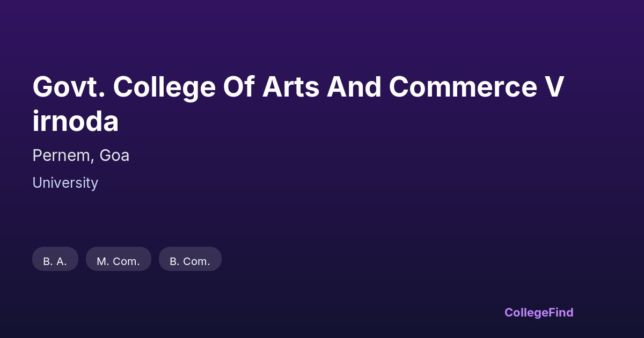The image size is (644, 338).
Task: Click the "M." text inside the M. Com. pill
Action: (103, 261)
